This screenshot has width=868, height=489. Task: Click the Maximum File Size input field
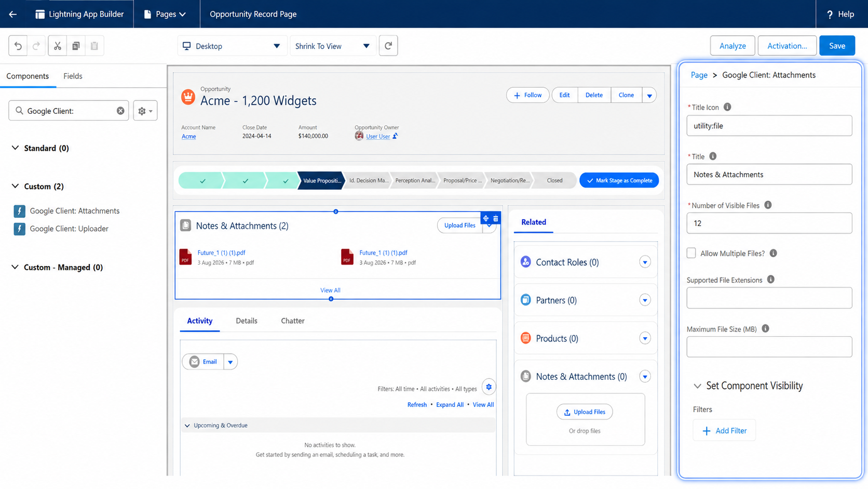(769, 347)
